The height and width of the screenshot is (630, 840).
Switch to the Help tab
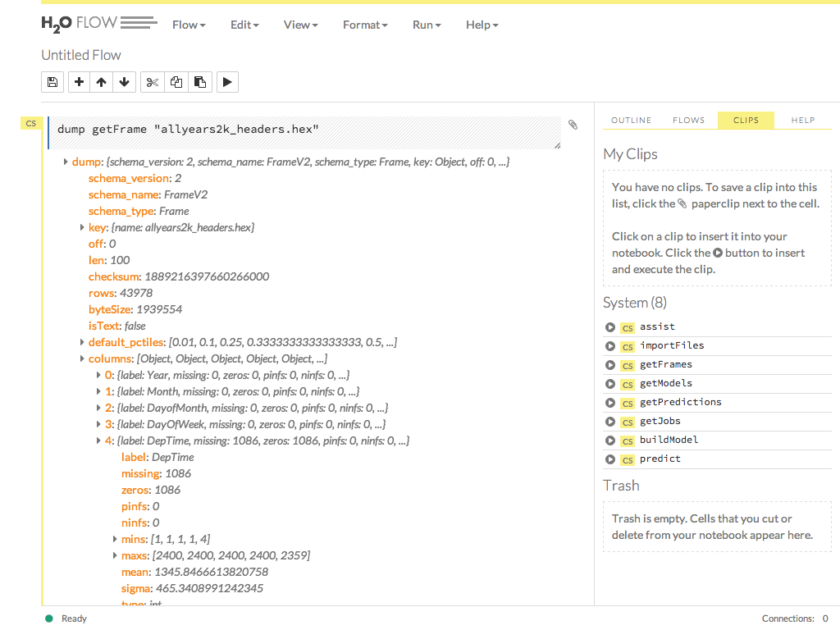click(802, 120)
